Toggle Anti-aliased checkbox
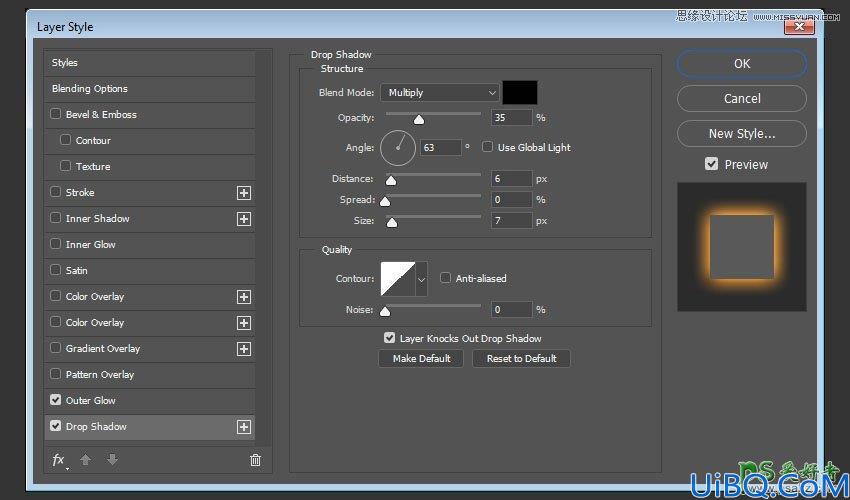Screen dimensions: 850x500 tap(445, 278)
